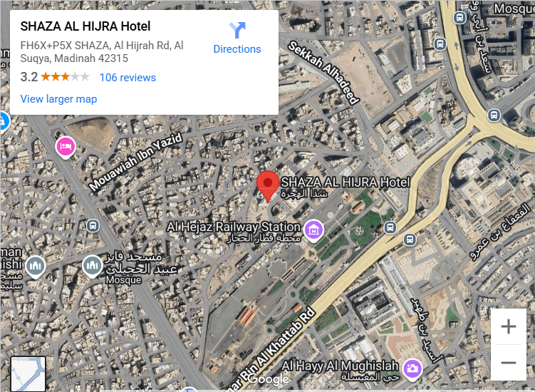Image resolution: width=535 pixels, height=392 pixels.
Task: Zoom out with the minus button
Action: pyautogui.click(x=509, y=362)
